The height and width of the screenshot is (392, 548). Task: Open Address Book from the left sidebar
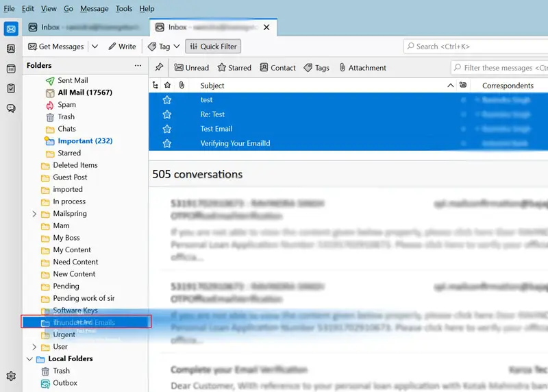(11, 49)
